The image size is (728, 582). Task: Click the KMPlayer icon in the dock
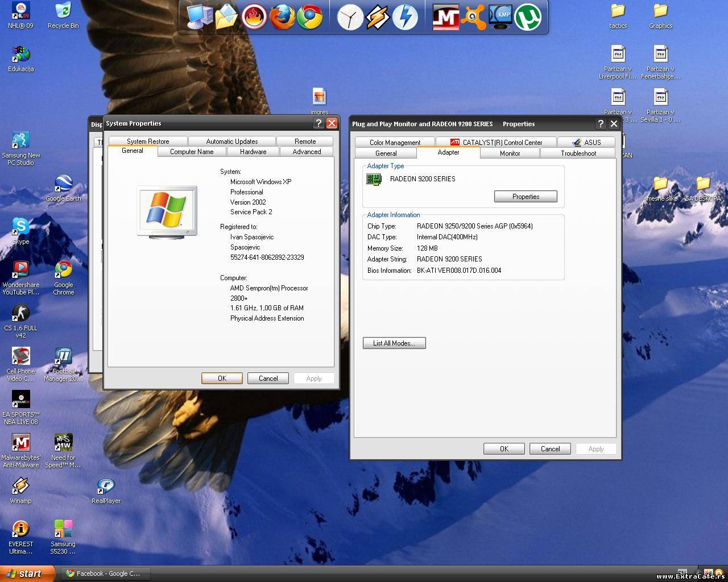click(500, 17)
